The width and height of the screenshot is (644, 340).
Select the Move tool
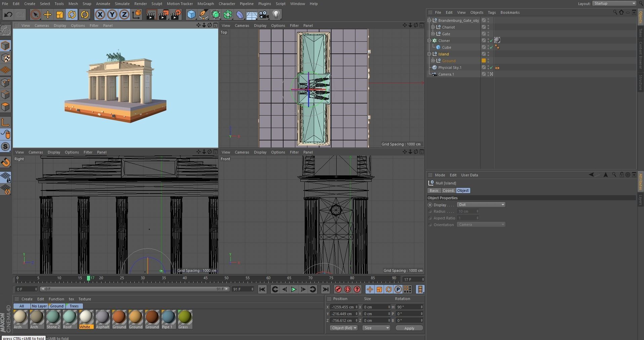[48, 14]
